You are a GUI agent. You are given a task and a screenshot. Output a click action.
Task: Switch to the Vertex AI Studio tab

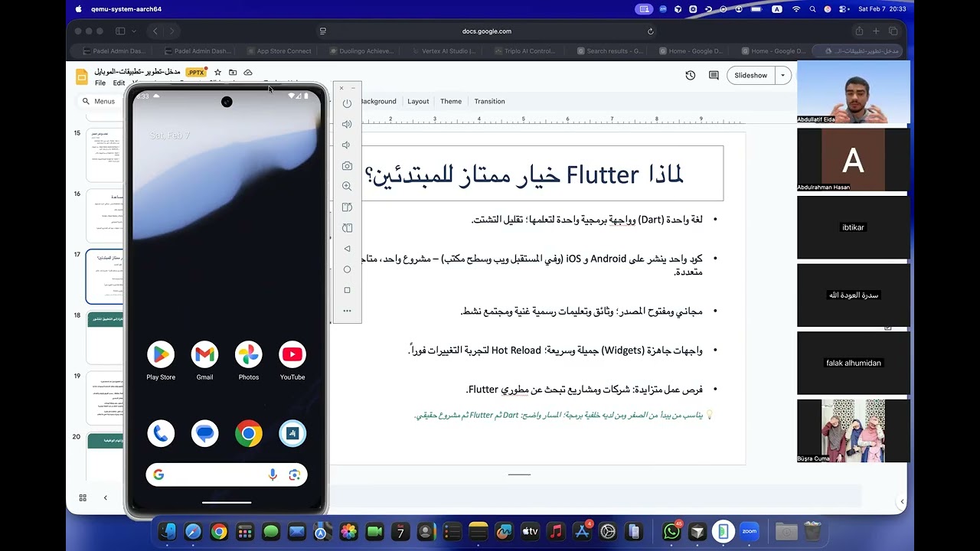coord(444,51)
